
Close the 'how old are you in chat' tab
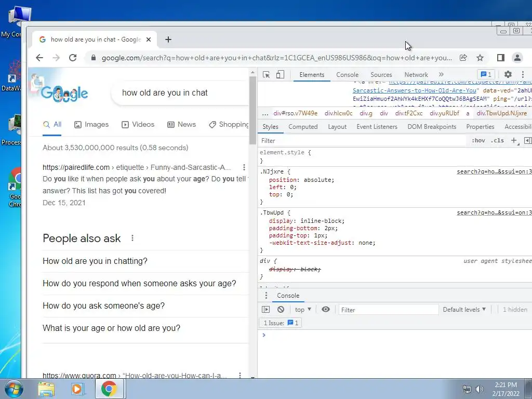coord(148,39)
